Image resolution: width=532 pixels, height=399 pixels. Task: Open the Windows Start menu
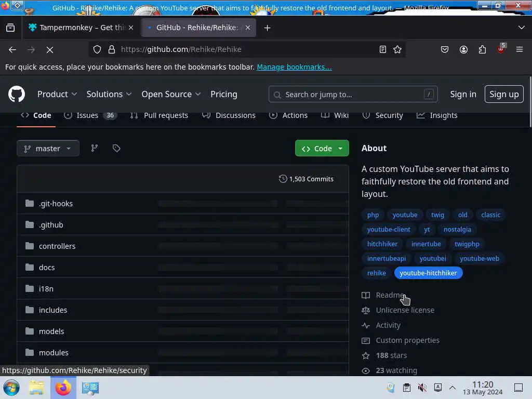[11, 388]
